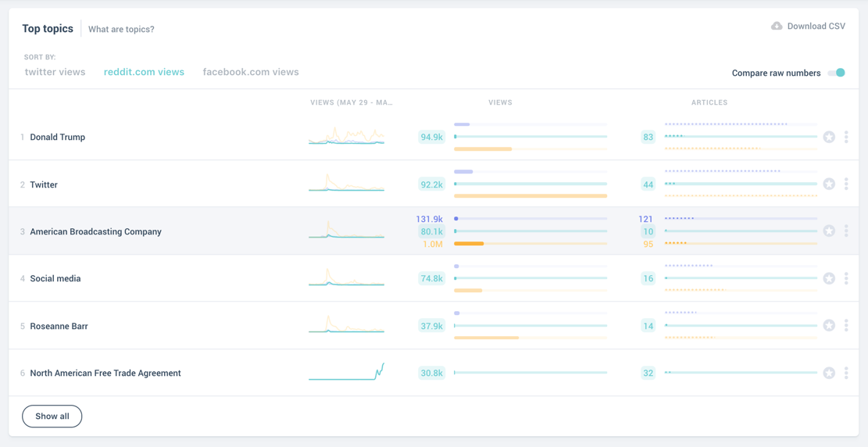Click the 92.2k views value for Twitter
The width and height of the screenshot is (868, 447).
pos(432,184)
